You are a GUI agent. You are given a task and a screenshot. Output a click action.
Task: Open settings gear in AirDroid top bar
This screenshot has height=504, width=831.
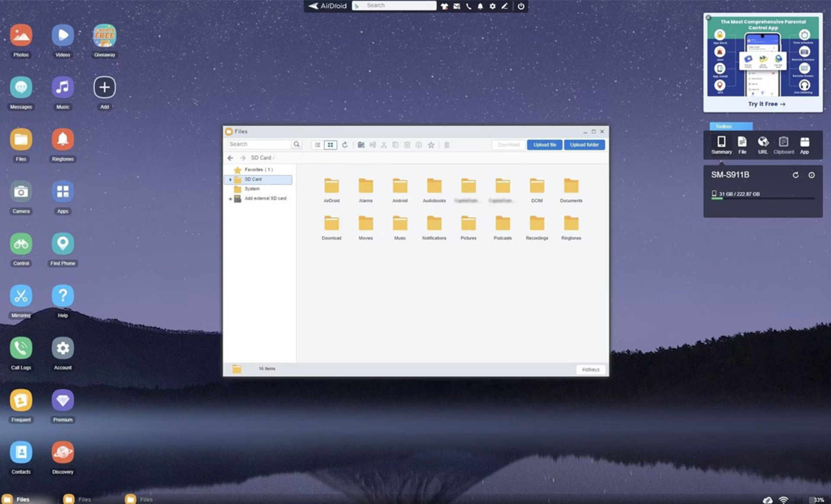[x=493, y=6]
